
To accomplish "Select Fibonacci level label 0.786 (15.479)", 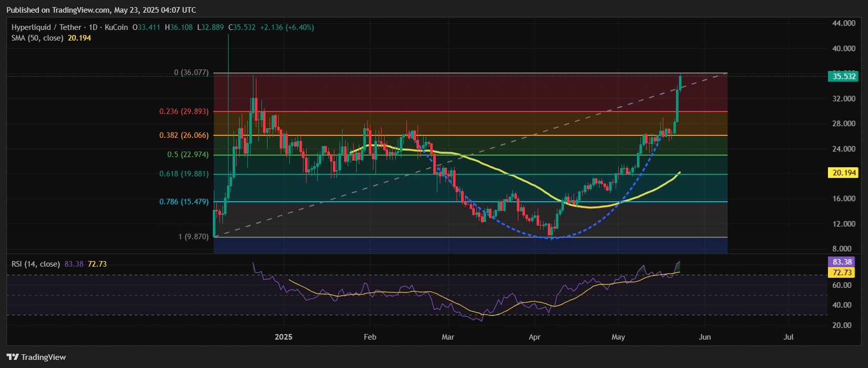I will [x=184, y=202].
